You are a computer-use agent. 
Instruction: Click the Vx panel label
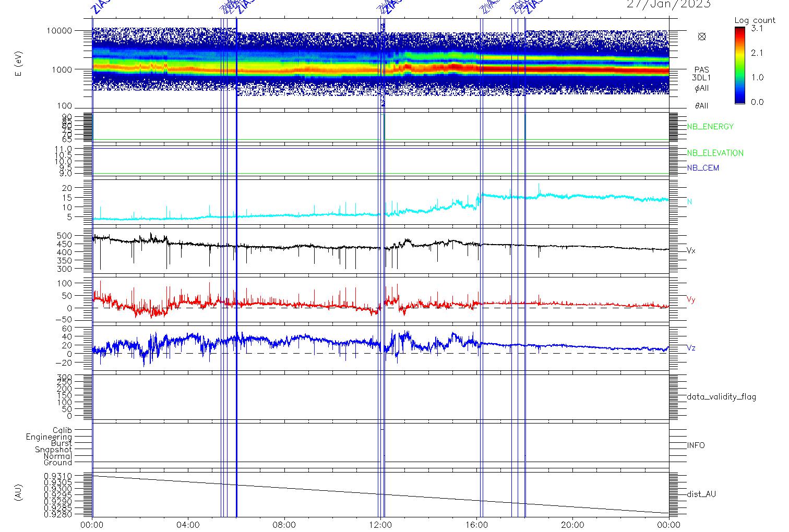pos(691,251)
